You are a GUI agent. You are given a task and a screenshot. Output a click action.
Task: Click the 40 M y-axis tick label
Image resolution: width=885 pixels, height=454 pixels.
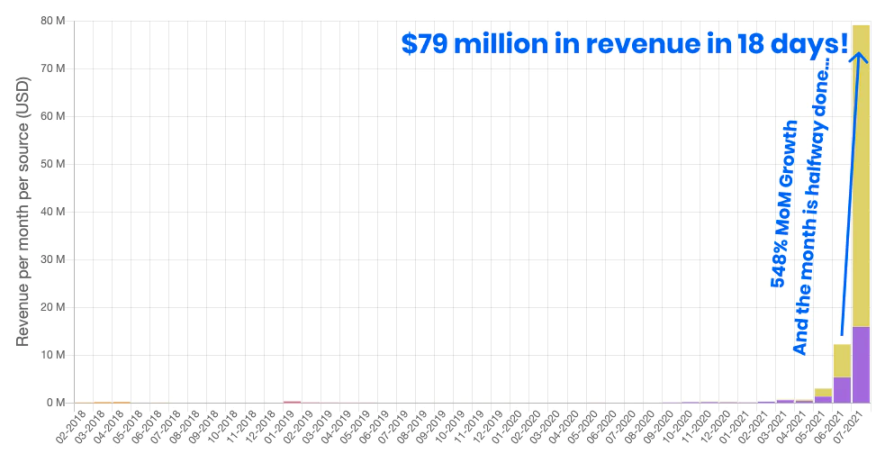53,212
